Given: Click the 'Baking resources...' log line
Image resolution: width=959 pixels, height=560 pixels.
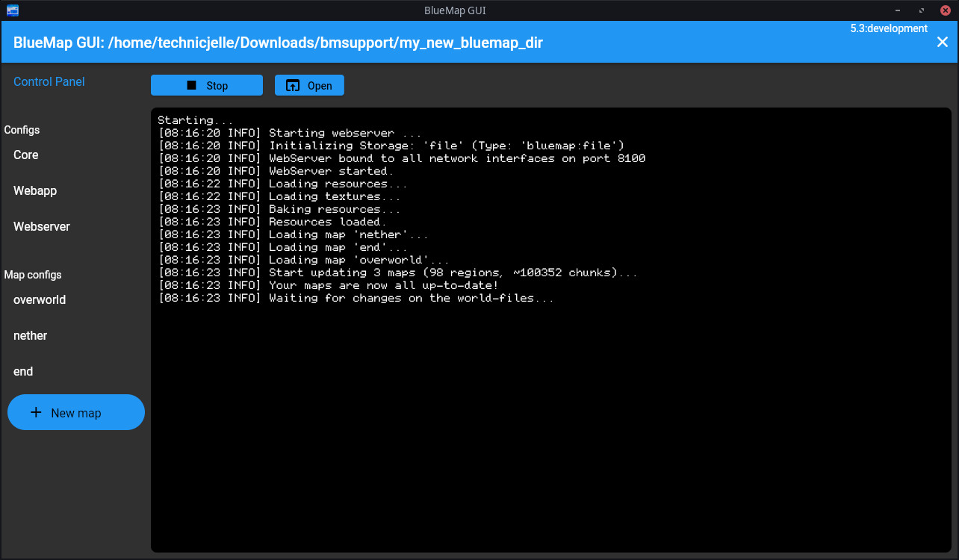Looking at the screenshot, I should point(279,209).
